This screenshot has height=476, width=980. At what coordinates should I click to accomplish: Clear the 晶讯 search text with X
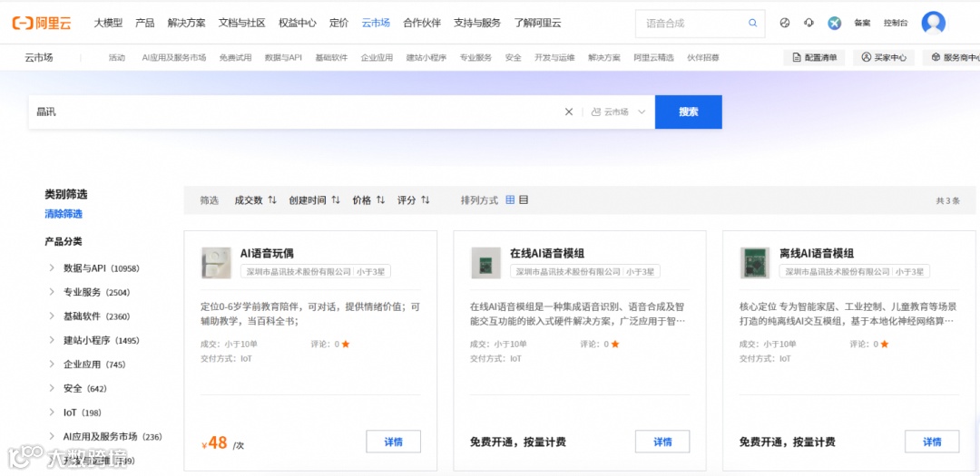coord(569,112)
